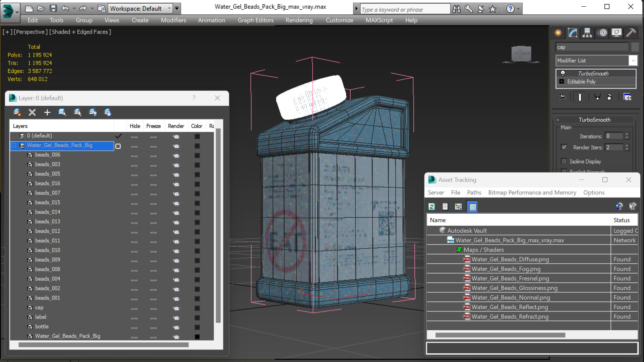Click Delete layer X icon

click(x=32, y=113)
